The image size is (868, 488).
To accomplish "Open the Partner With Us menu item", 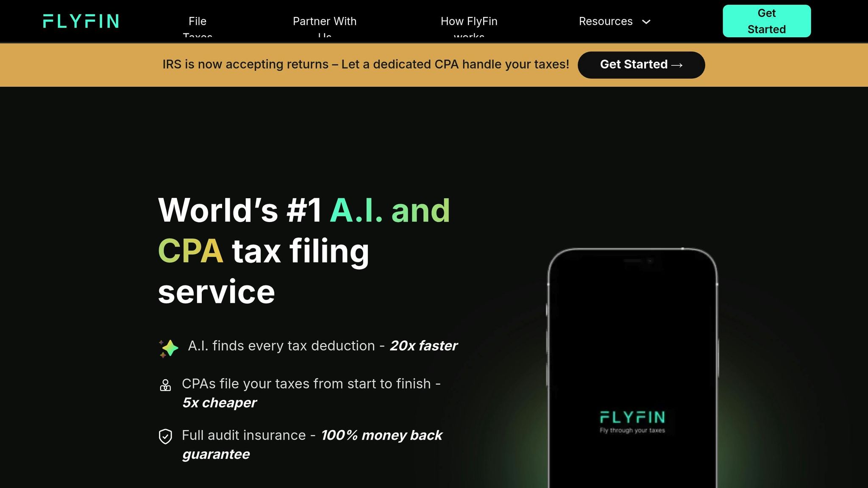I will point(325,26).
